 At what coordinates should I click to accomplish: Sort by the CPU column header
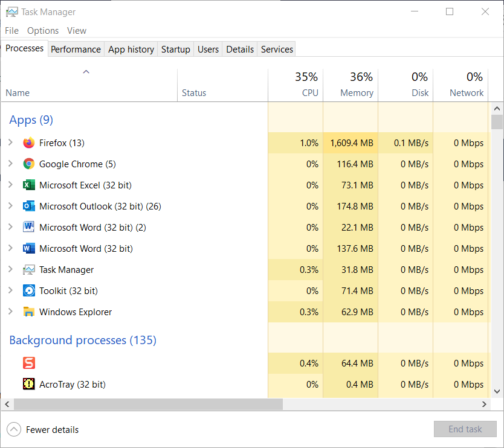[296, 85]
